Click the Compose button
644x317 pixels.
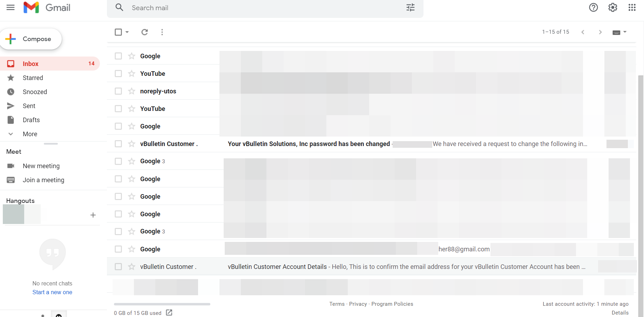pos(31,39)
